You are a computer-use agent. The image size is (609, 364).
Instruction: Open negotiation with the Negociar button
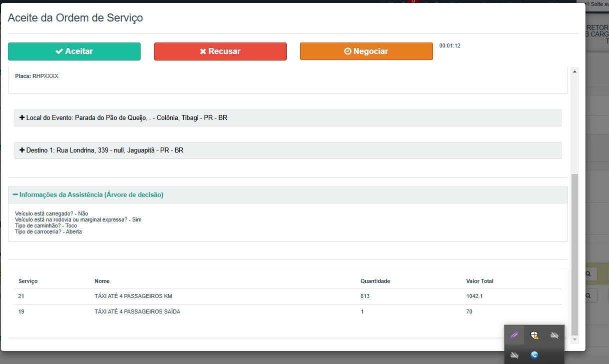click(x=366, y=51)
